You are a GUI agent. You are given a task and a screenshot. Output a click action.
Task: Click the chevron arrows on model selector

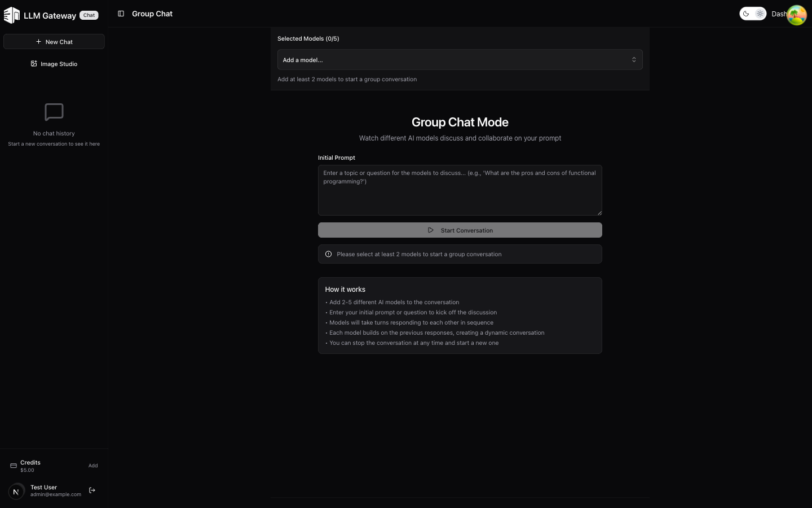coord(634,60)
